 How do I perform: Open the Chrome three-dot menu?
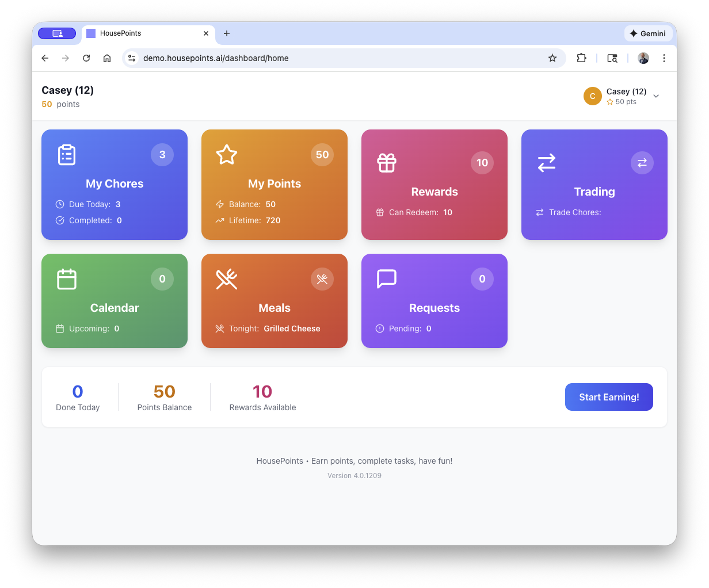[664, 58]
